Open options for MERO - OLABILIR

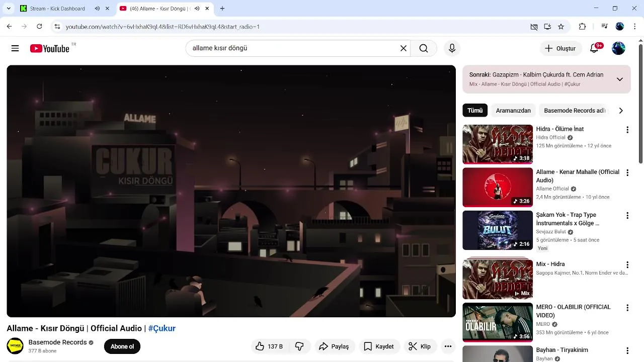click(627, 308)
